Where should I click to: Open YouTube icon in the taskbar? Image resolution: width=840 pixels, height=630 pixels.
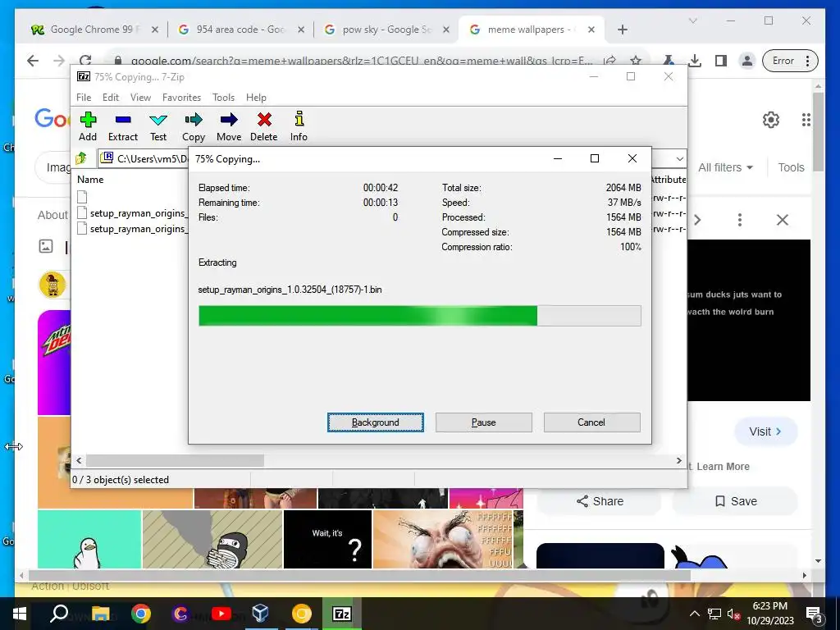pyautogui.click(x=221, y=614)
